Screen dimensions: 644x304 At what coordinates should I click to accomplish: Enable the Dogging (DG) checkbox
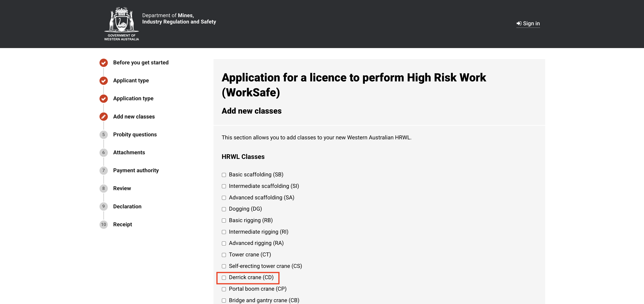(x=224, y=209)
